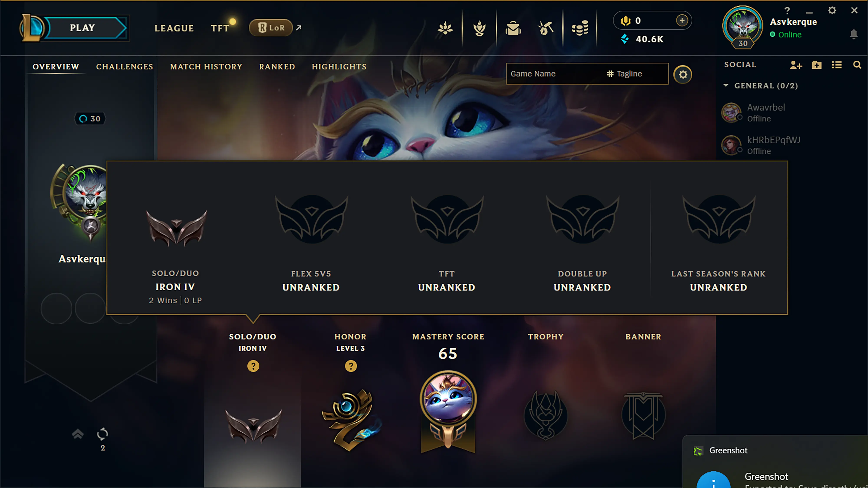
Task: Open the TFT navigation item
Action: [220, 28]
